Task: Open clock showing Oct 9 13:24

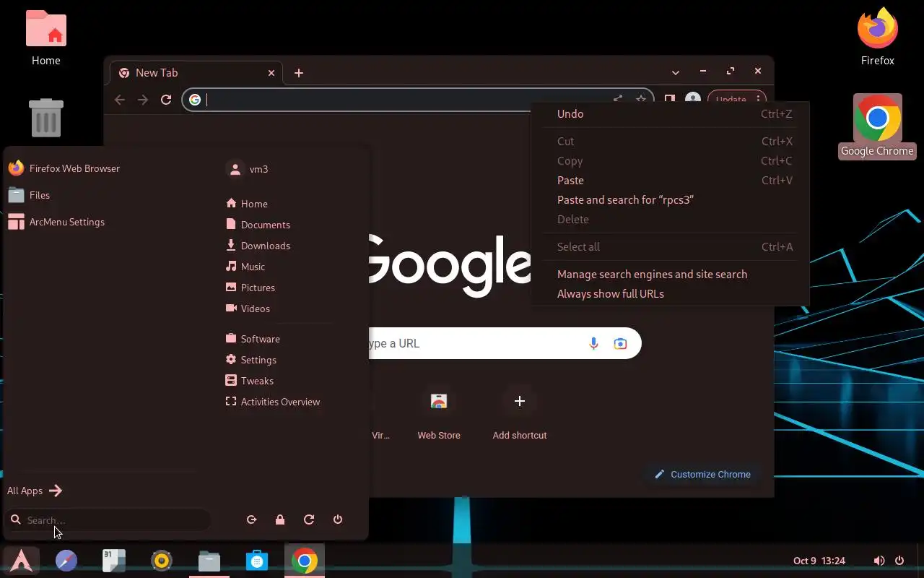Action: [819, 561]
